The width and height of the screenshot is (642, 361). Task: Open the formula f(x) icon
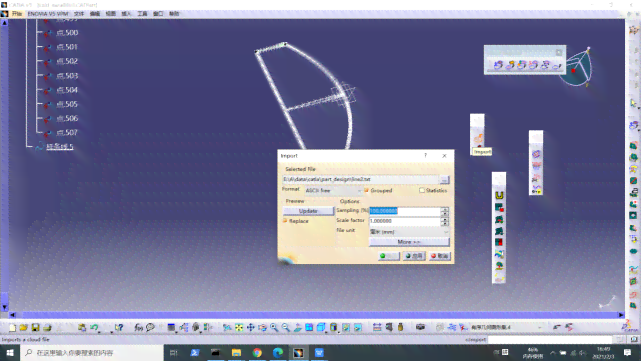tap(138, 327)
